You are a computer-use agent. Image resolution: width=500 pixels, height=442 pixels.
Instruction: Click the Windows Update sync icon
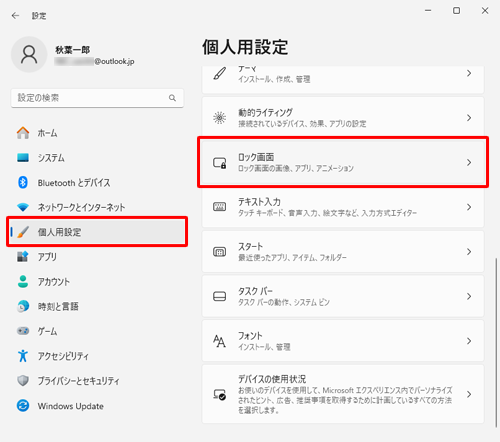click(x=23, y=406)
